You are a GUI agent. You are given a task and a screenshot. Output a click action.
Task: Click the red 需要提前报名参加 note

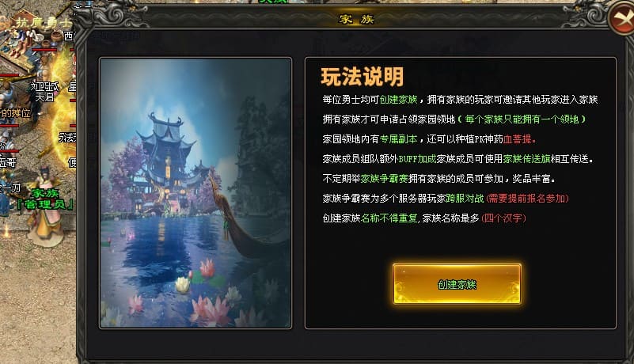(x=527, y=199)
